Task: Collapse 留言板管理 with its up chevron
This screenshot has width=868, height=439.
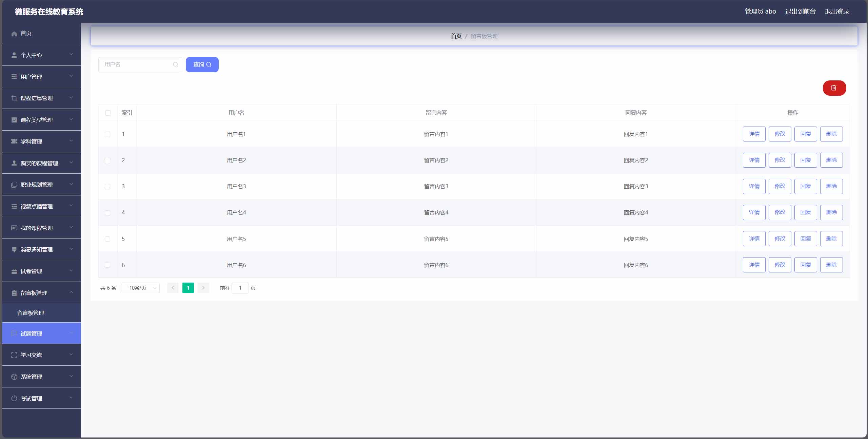Action: [x=71, y=292]
